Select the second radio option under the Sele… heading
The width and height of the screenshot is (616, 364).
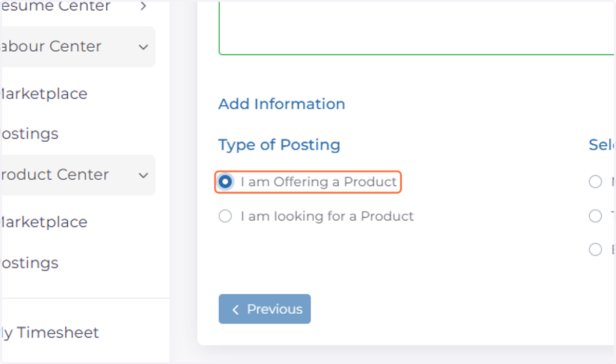pos(595,216)
